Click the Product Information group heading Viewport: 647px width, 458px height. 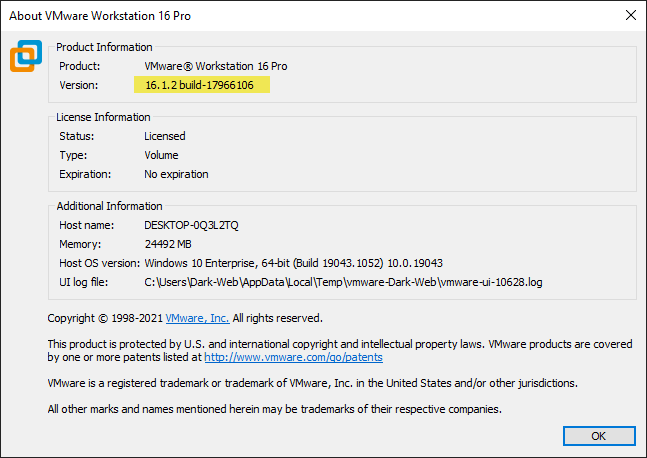[104, 47]
